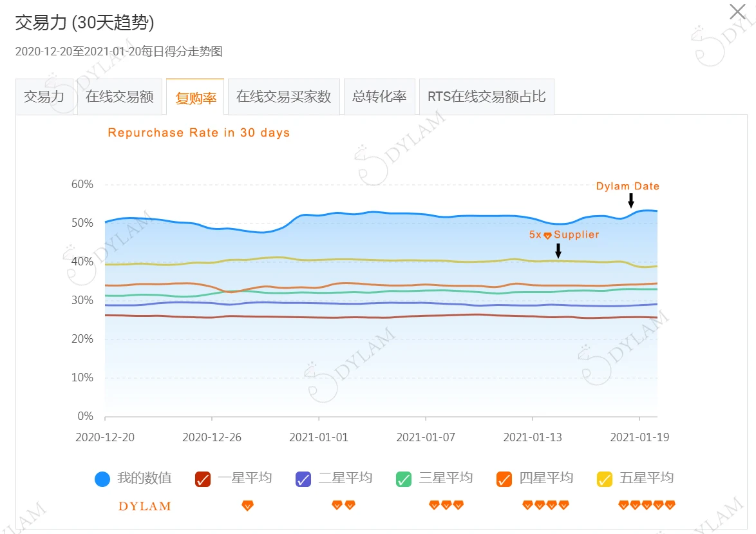Open the 在线交易额 tab
This screenshot has height=534, width=756.
(x=120, y=97)
